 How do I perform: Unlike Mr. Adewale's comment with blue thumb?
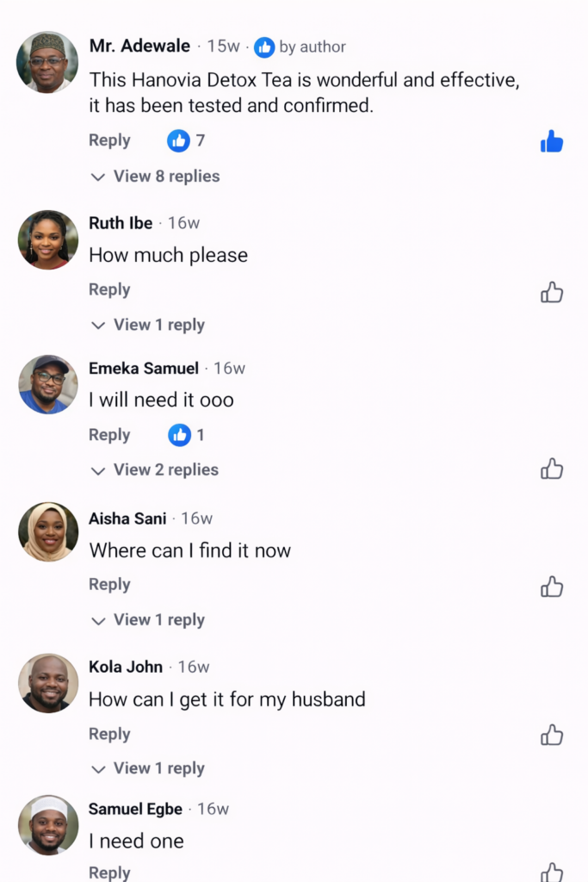552,142
